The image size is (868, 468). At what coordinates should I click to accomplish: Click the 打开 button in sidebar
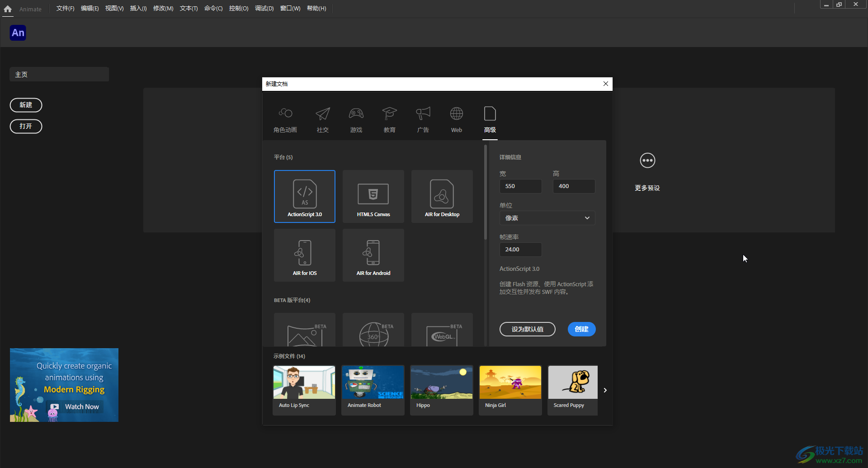click(26, 126)
